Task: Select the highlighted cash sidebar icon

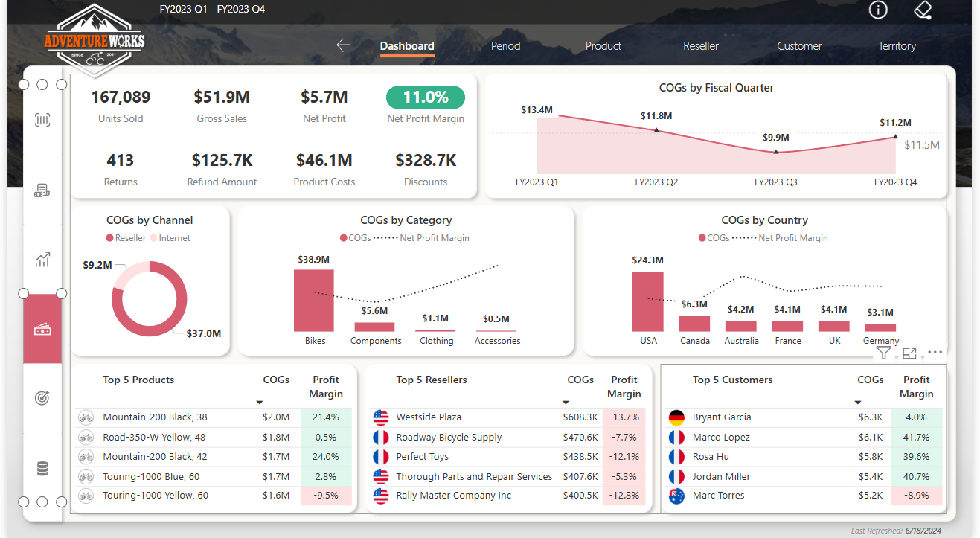Action: click(x=42, y=329)
